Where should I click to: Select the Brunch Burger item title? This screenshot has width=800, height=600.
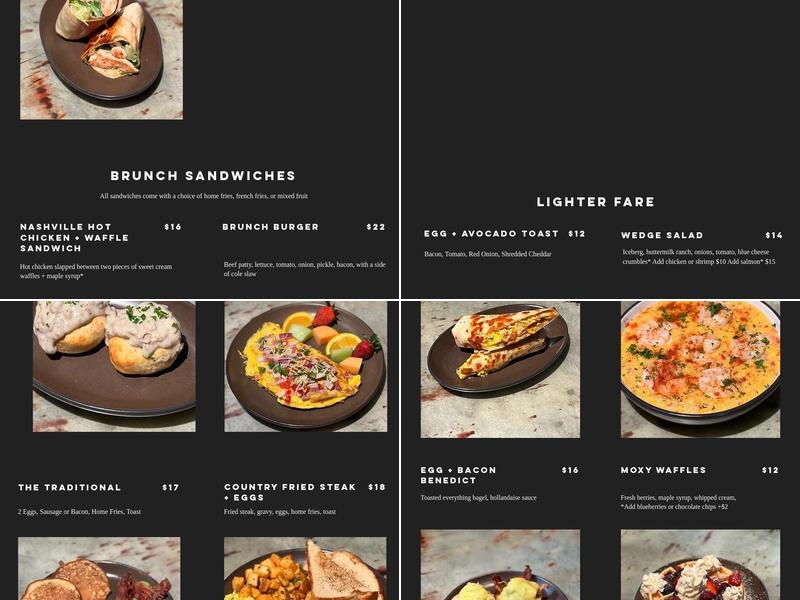(x=270, y=227)
